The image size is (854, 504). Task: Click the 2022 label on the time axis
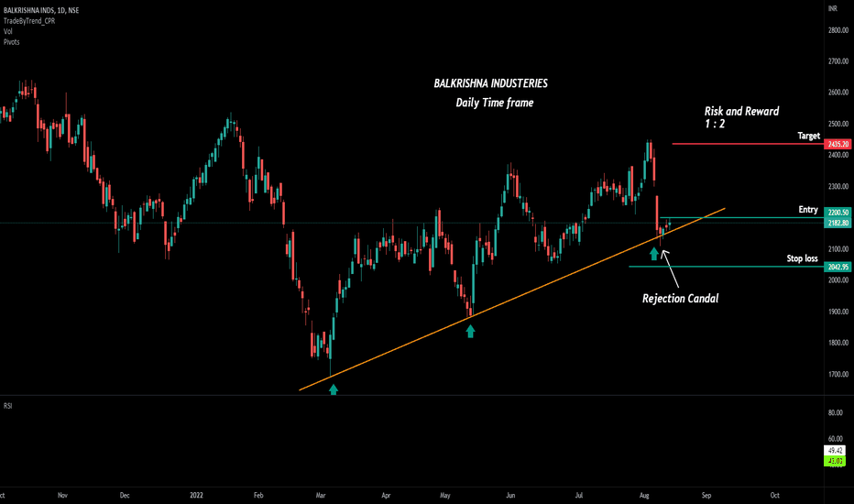(196, 495)
